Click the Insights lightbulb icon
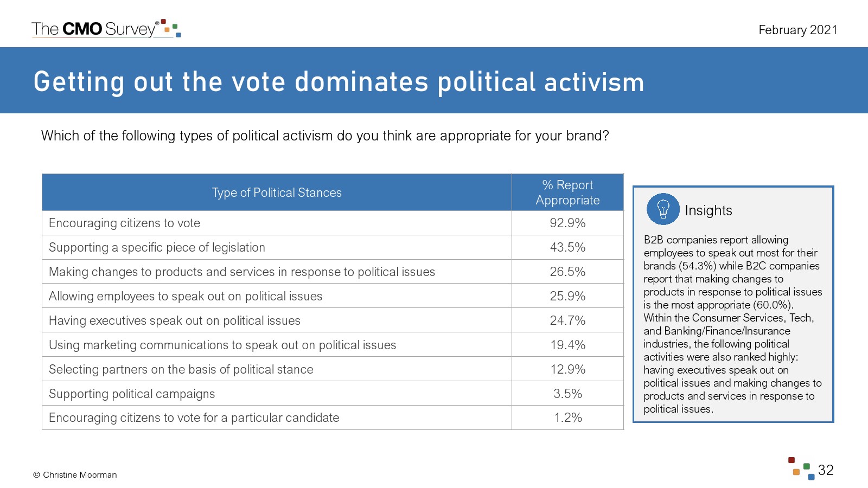The height and width of the screenshot is (488, 868). (x=662, y=209)
